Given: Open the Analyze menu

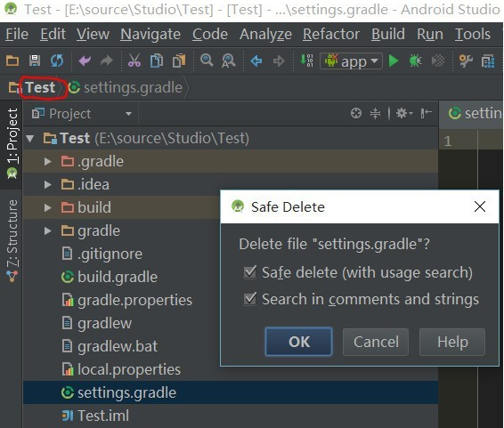Looking at the screenshot, I should [x=265, y=34].
